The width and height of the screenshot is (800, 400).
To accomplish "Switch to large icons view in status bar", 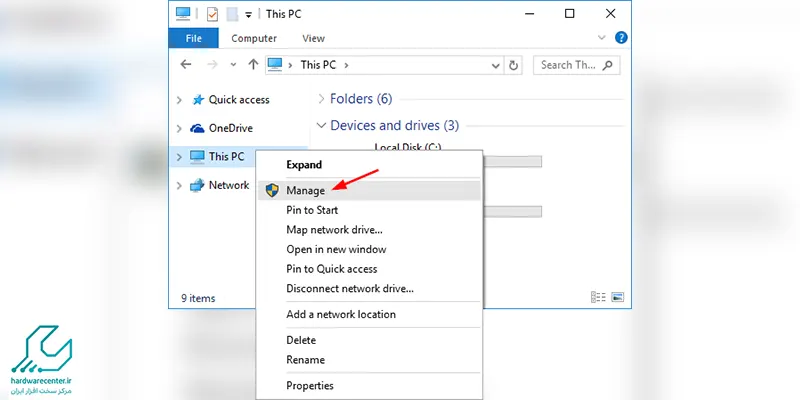I will [x=617, y=297].
